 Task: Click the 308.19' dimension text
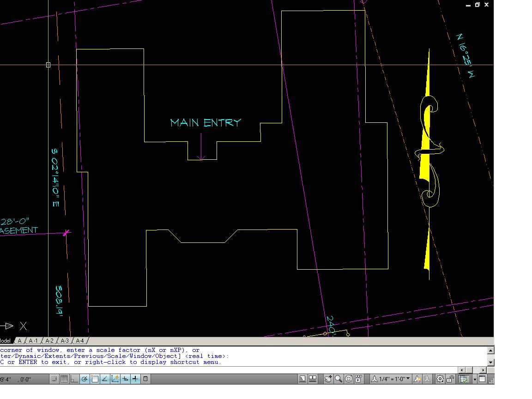pyautogui.click(x=60, y=301)
